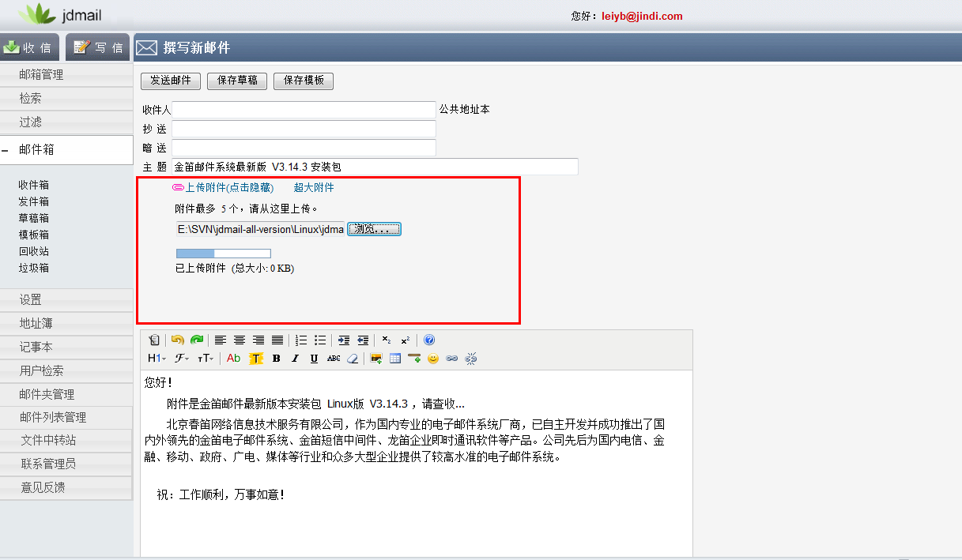Toggle underline text formatting
This screenshot has width=962, height=560.
coord(314,359)
